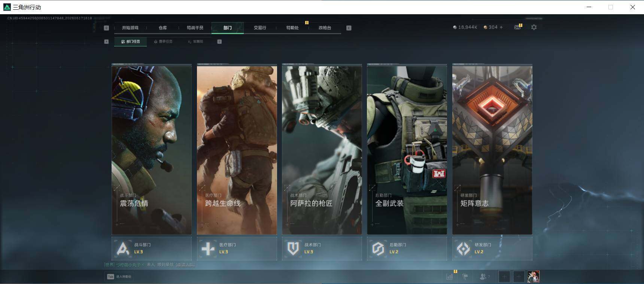Select the 战斗部门 LV.3 panel

[x=152, y=248]
